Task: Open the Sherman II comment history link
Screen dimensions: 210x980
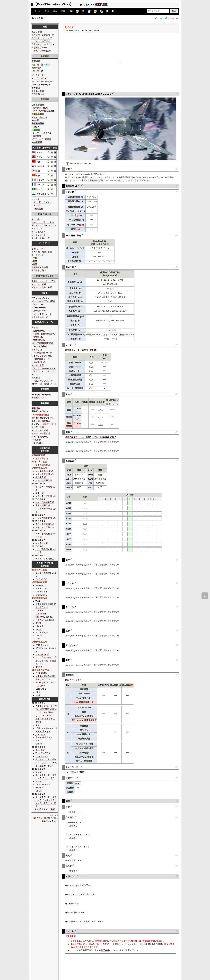Action: pos(41,592)
